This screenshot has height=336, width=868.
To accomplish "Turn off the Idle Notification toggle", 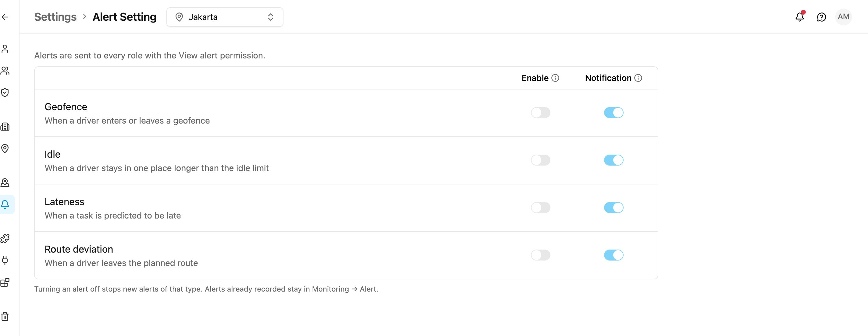I will [614, 160].
